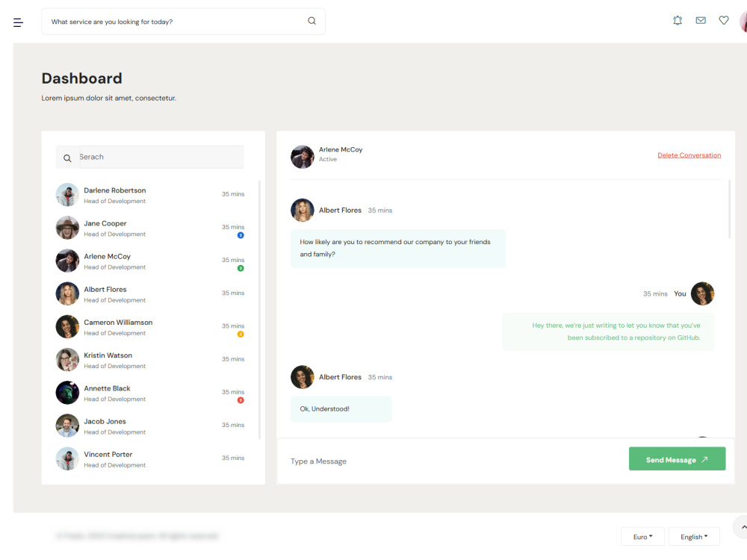Open favorites heart icon
Screen dimensions: 747x560
[x=724, y=20]
